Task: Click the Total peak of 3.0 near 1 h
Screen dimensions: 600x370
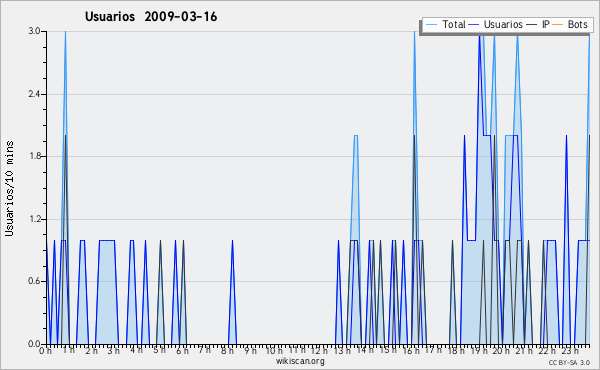Action: 65,32
